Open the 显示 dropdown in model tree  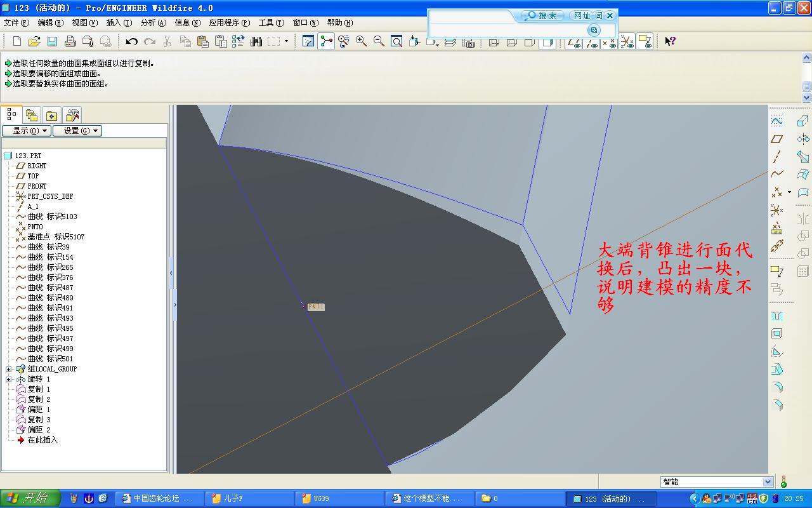click(x=26, y=131)
